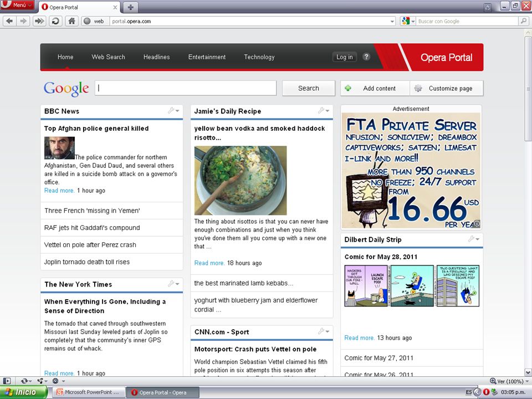Click inside the Google search text field
Viewport: 532px width, 399px height.
[x=186, y=88]
